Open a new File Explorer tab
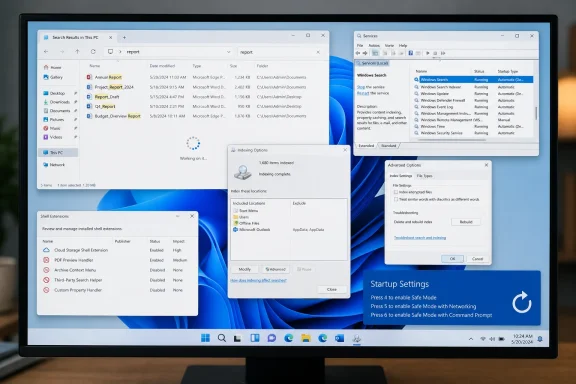576x384 pixels. click(x=124, y=37)
